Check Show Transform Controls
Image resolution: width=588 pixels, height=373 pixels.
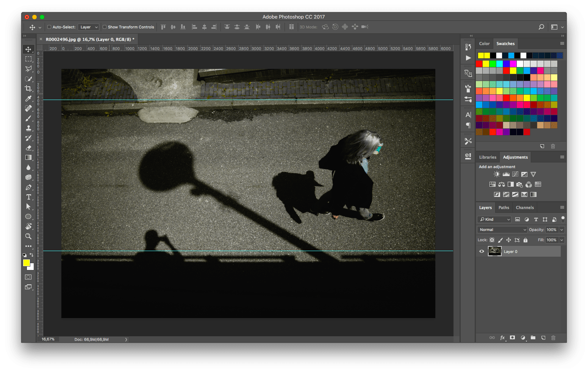coord(105,27)
